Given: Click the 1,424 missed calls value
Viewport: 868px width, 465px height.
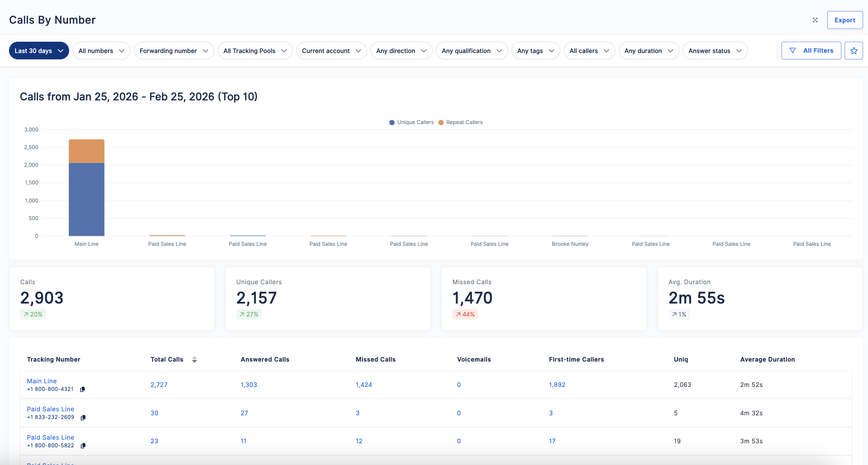Looking at the screenshot, I should [x=364, y=385].
